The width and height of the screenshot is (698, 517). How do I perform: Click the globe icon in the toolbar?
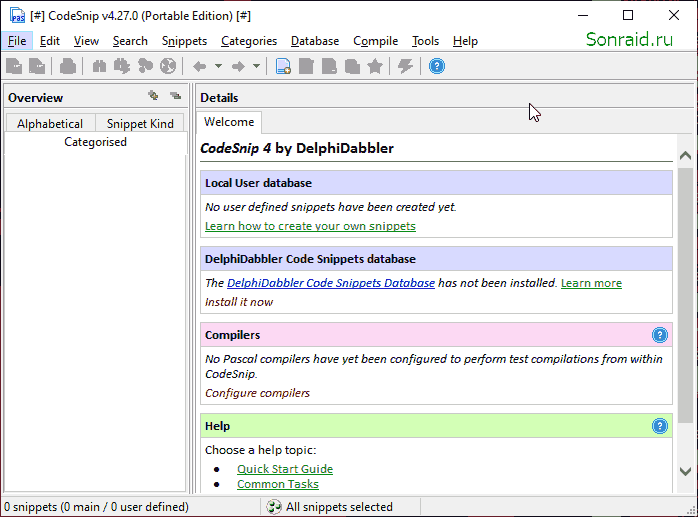coord(168,66)
